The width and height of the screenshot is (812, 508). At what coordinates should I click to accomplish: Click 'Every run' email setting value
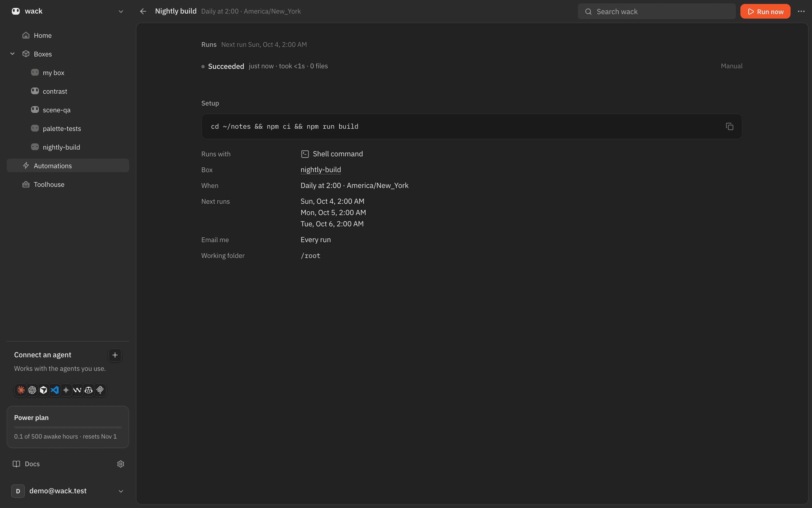click(x=316, y=240)
